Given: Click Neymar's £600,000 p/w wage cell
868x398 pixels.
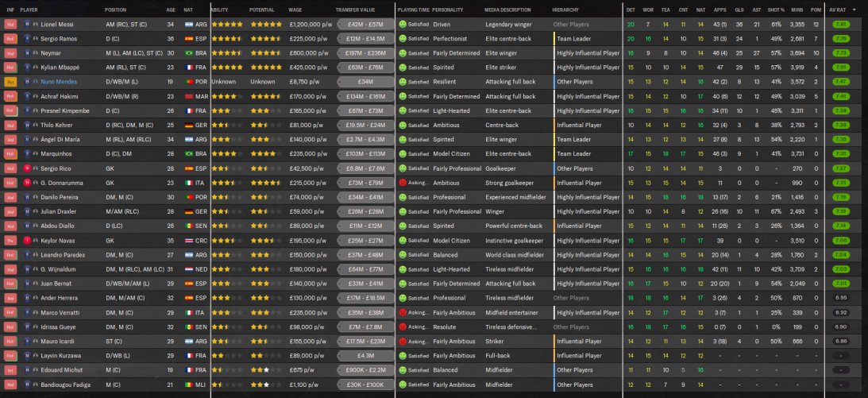Looking at the screenshot, I should pos(308,53).
